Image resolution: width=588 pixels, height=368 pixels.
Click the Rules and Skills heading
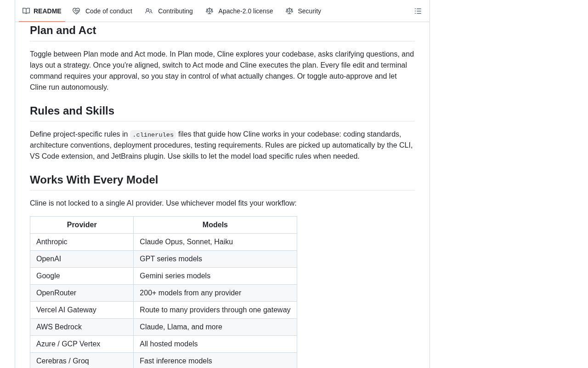(72, 111)
